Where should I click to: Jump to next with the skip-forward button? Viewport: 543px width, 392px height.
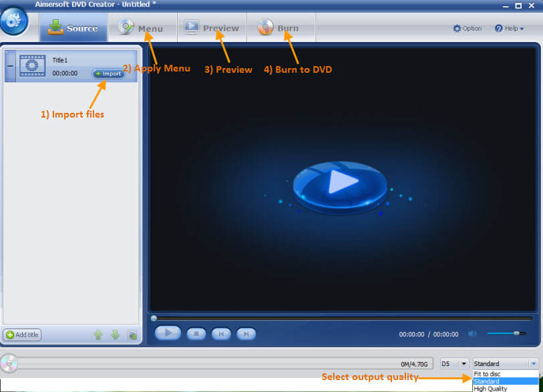point(246,334)
